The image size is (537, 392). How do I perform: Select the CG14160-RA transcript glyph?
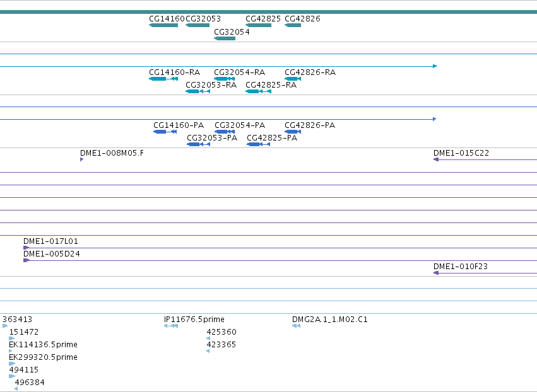163,79
